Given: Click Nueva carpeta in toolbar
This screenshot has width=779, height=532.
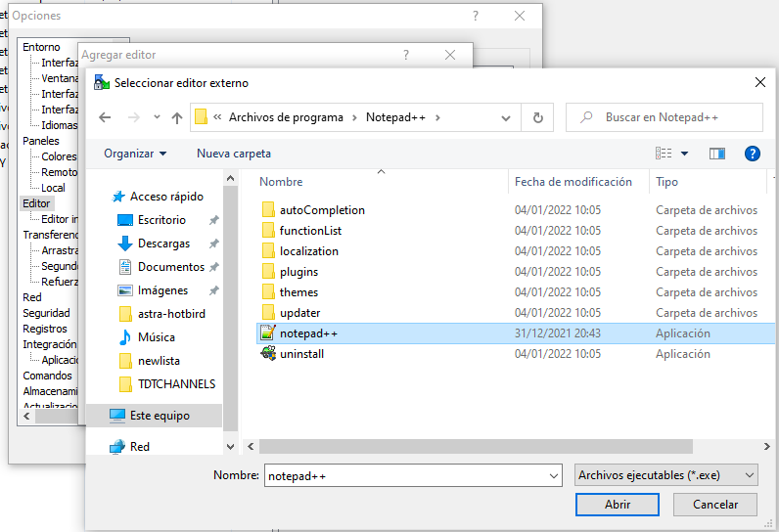Looking at the screenshot, I should point(234,154).
